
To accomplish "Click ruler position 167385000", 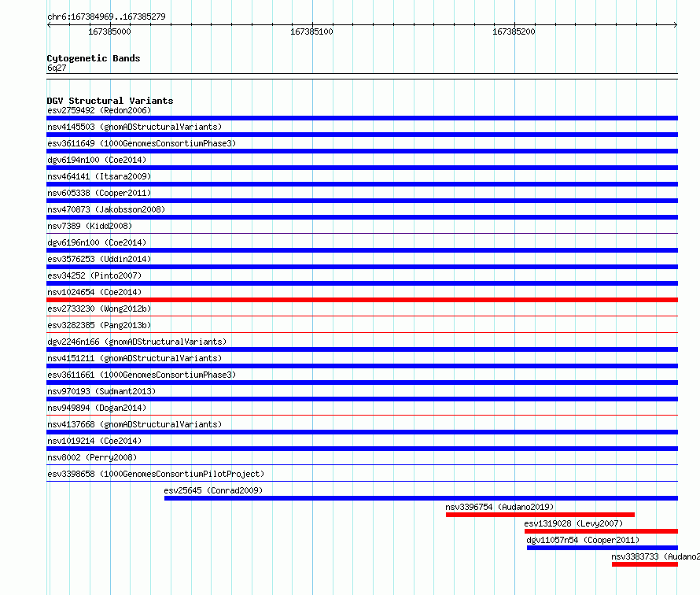I will click(x=109, y=31).
